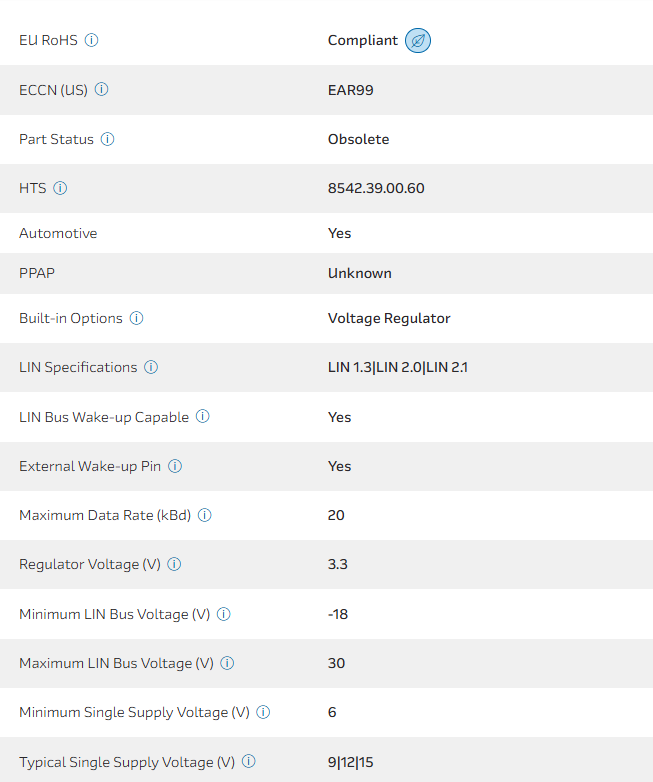
Task: Click the Regulator Voltage (V) info icon
Action: pyautogui.click(x=174, y=564)
